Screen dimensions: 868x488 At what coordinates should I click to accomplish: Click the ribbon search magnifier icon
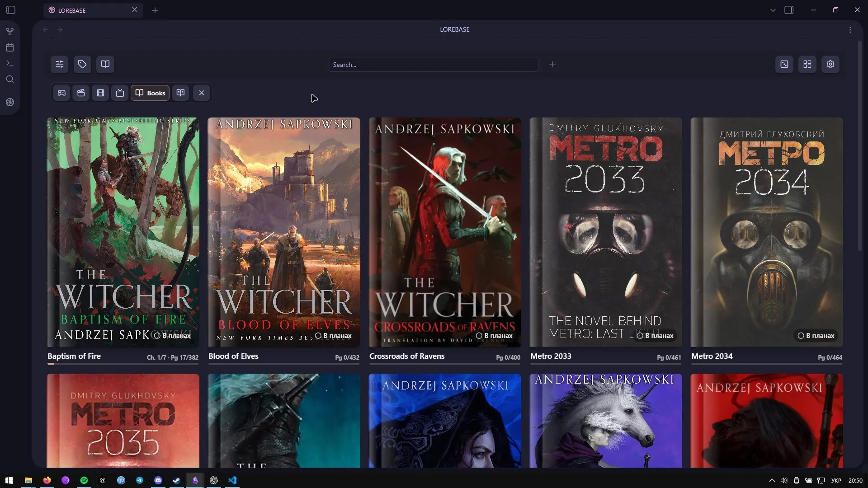(x=10, y=80)
